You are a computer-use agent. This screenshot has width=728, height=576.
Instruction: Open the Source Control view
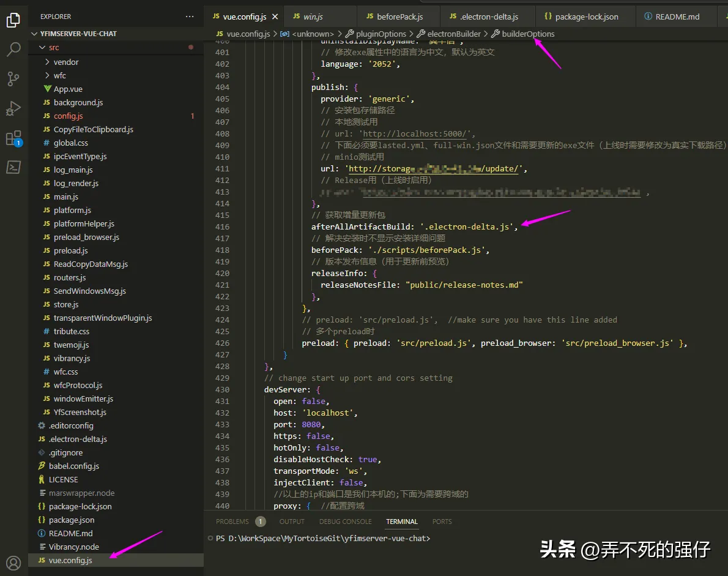coord(13,79)
